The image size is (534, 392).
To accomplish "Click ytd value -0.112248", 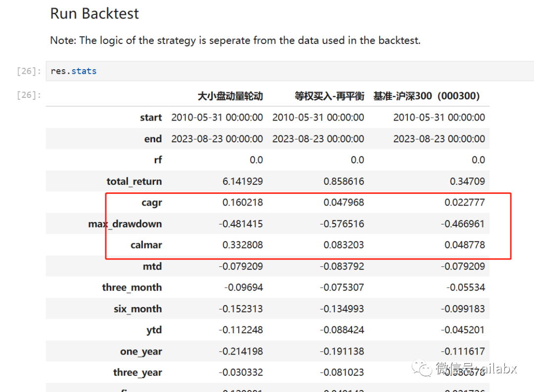I will click(x=241, y=330).
